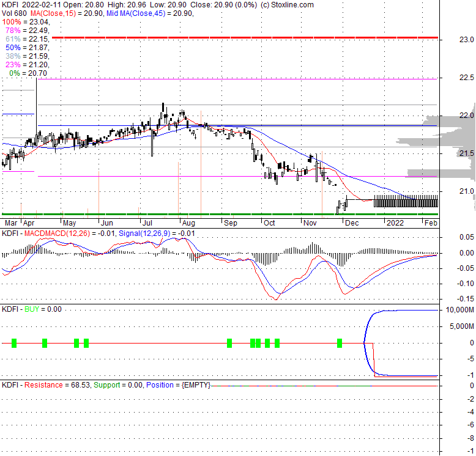Click the 'Jul' month label on axis
Viewport: 476px width, 456px height.
(x=147, y=223)
